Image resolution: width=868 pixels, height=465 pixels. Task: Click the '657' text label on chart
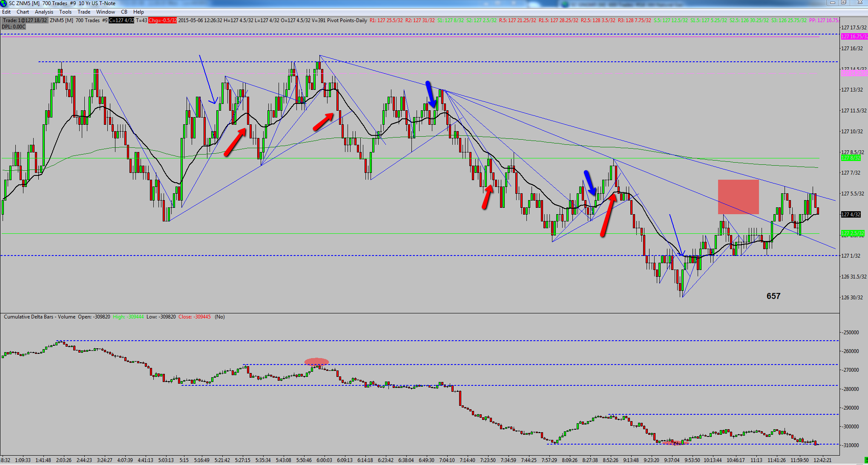point(773,296)
